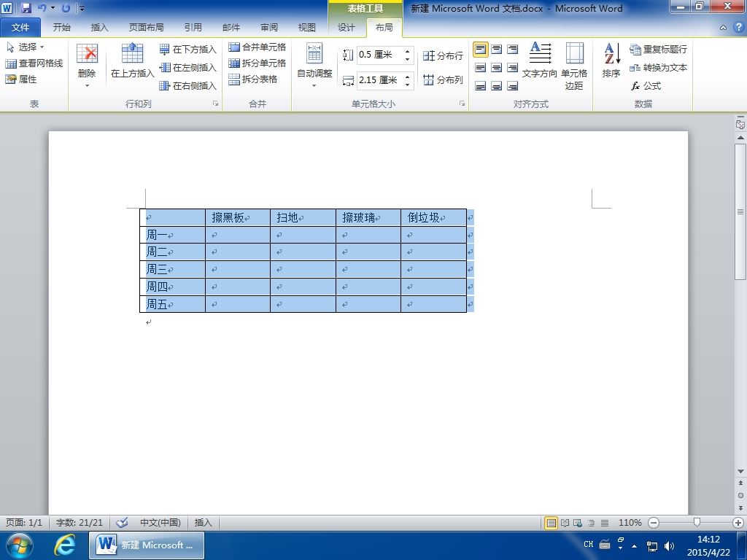This screenshot has width=747, height=560.
Task: Zoom in with the plus button
Action: click(x=738, y=523)
